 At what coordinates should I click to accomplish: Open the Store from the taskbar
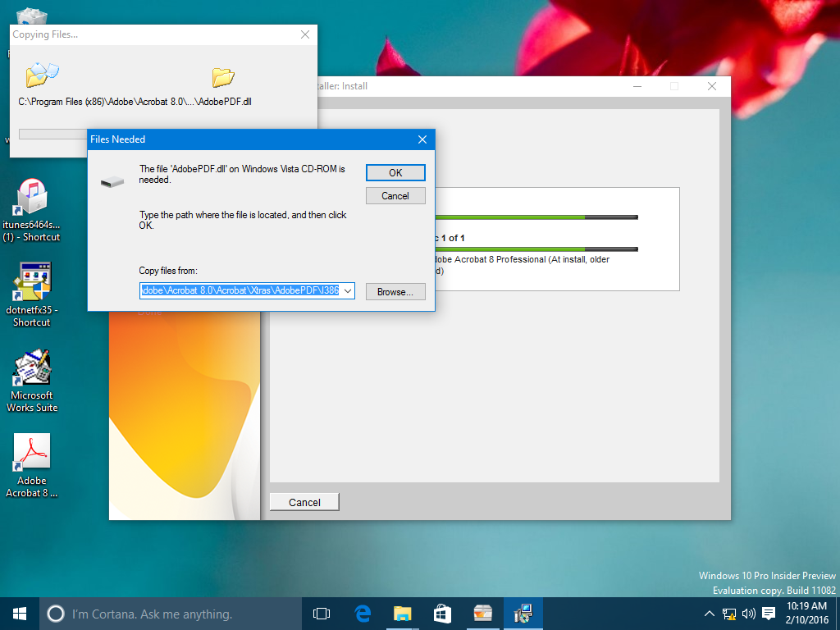[442, 614]
